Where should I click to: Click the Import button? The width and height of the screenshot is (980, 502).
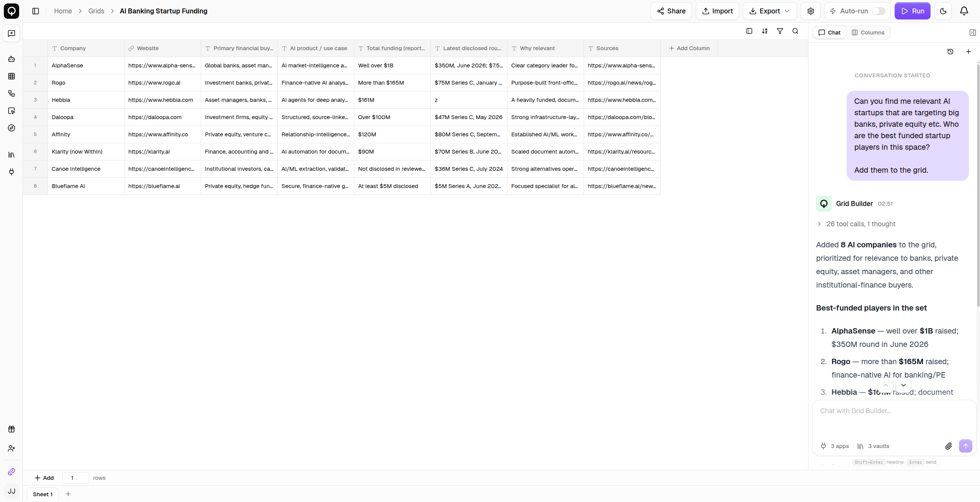click(718, 11)
